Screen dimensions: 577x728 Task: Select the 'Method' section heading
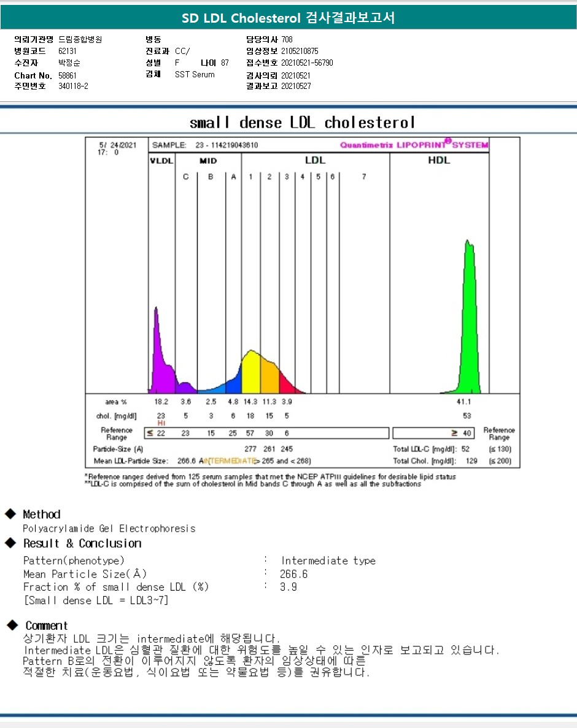tap(42, 515)
